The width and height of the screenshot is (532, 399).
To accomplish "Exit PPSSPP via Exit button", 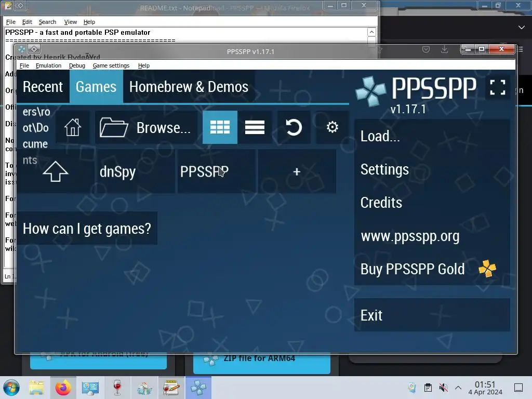I will click(432, 315).
